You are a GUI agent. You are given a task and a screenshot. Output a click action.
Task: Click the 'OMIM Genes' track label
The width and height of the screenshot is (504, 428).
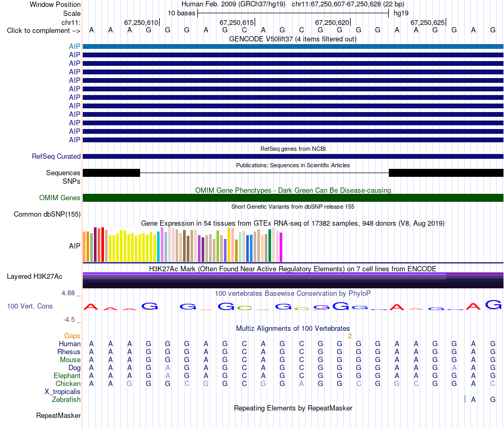(59, 198)
